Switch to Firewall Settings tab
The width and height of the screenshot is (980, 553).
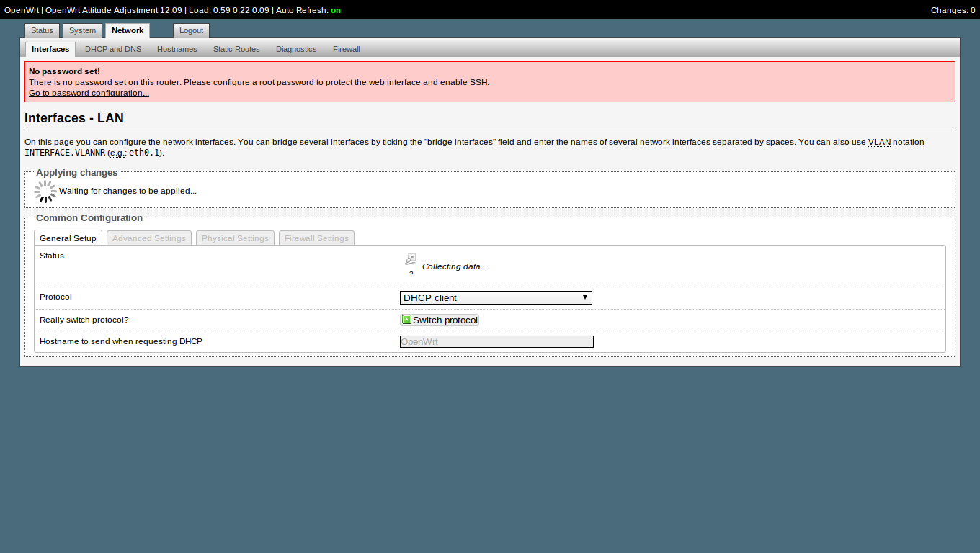[x=316, y=238]
